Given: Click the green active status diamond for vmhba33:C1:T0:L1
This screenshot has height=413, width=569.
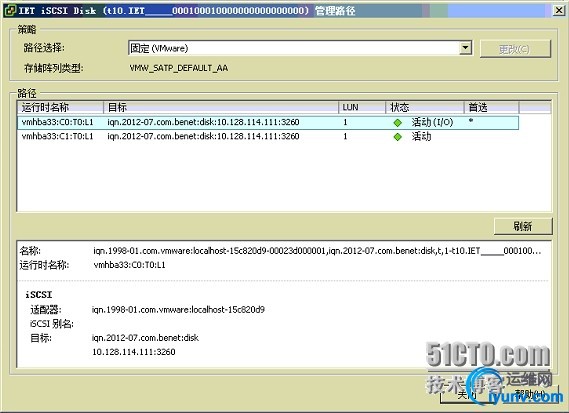Looking at the screenshot, I should tap(398, 137).
